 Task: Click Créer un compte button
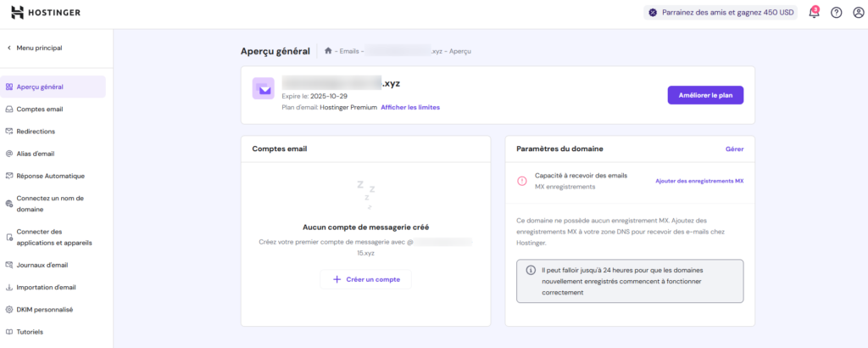point(366,278)
